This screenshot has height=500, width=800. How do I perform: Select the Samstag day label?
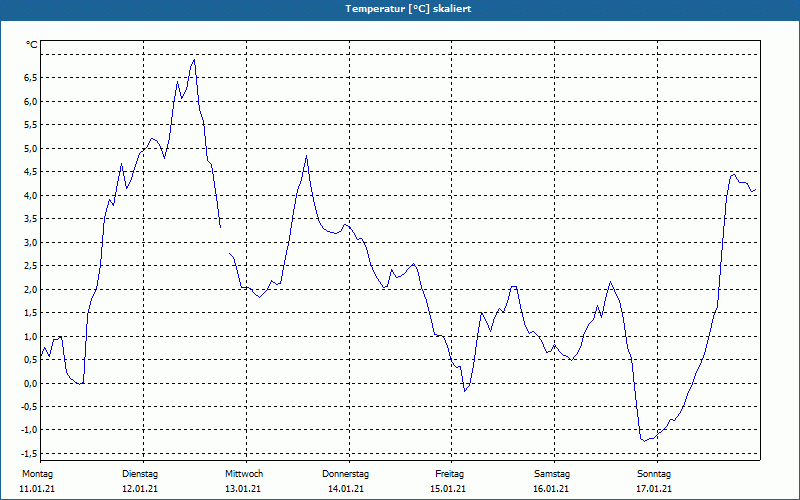(x=552, y=474)
